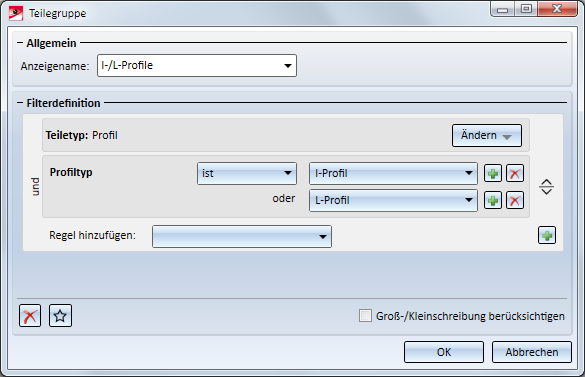Image resolution: width=585 pixels, height=377 pixels.
Task: Collapse the Allgemein section
Action: 20,43
